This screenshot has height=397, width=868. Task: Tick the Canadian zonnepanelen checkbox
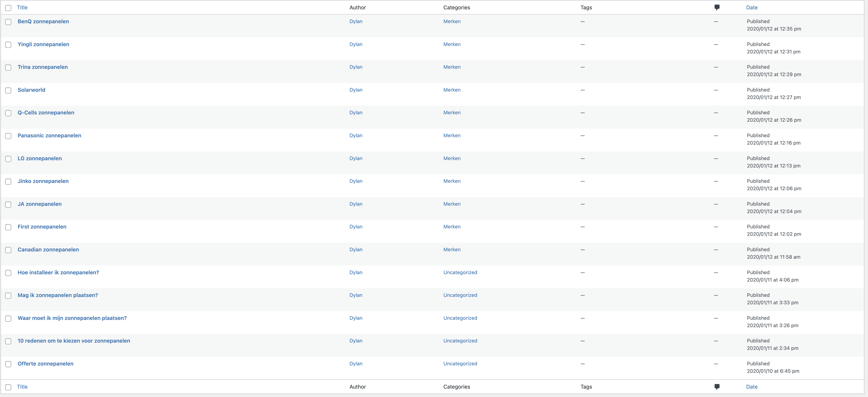8,250
